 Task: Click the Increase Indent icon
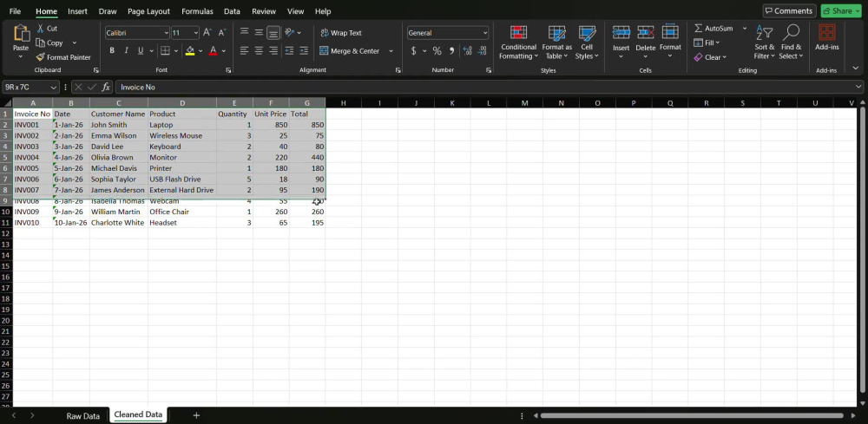303,51
